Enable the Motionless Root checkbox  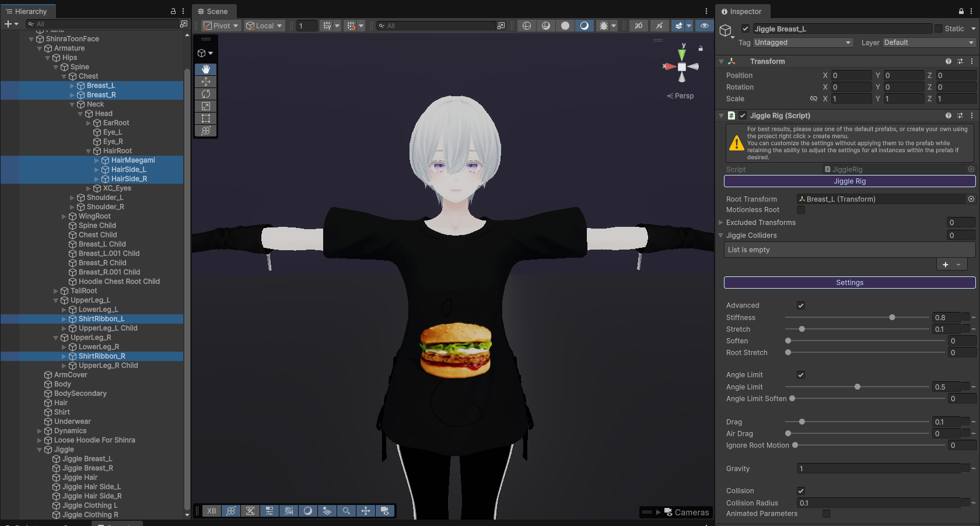point(801,210)
